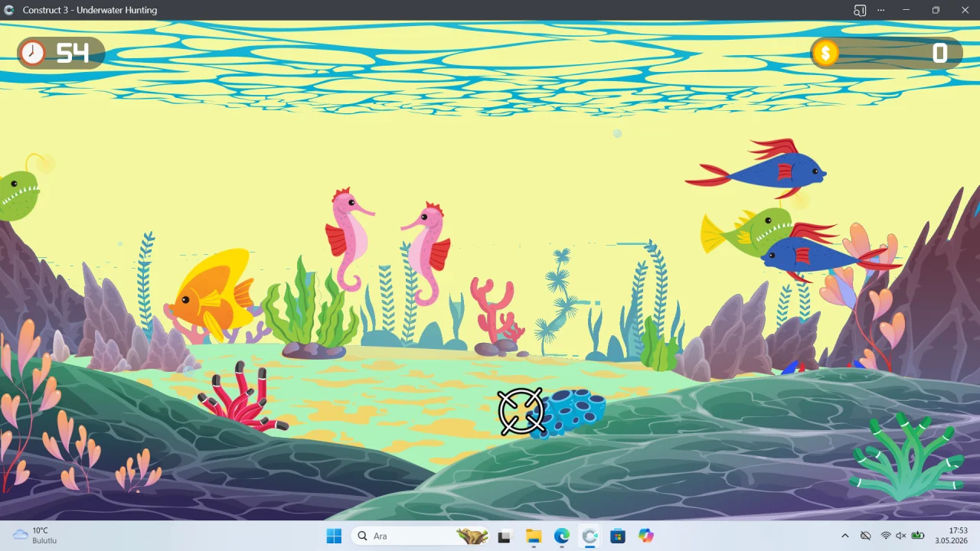Open Task View from the taskbar
Viewport: 980px width, 551px height.
tap(504, 536)
